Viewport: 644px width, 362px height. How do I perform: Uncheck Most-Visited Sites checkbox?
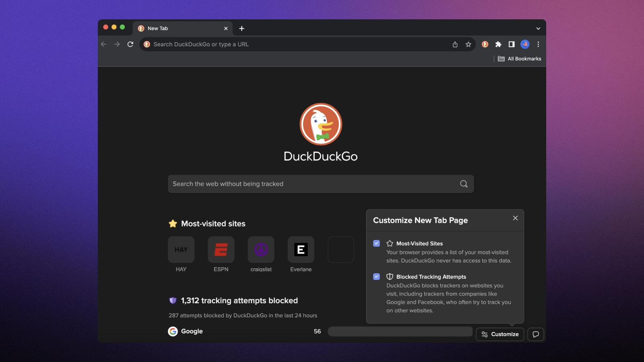(376, 243)
